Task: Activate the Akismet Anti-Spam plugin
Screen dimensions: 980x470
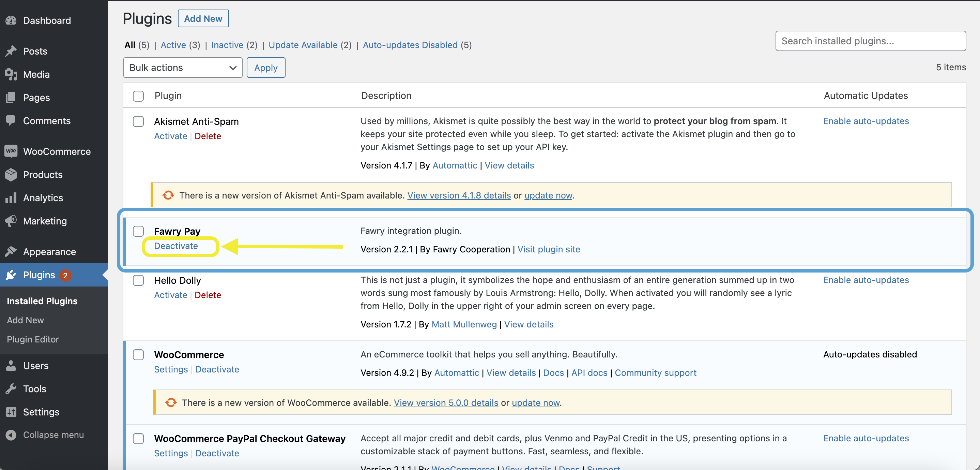Action: click(170, 136)
